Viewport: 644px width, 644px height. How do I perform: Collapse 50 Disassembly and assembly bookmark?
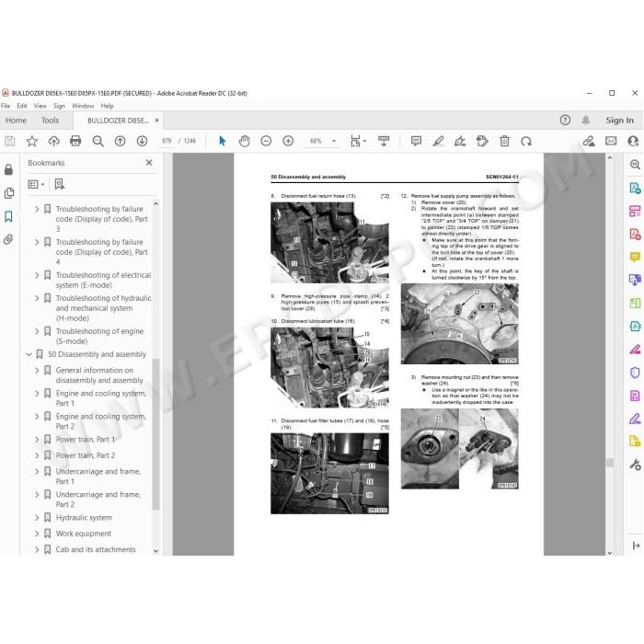click(29, 354)
